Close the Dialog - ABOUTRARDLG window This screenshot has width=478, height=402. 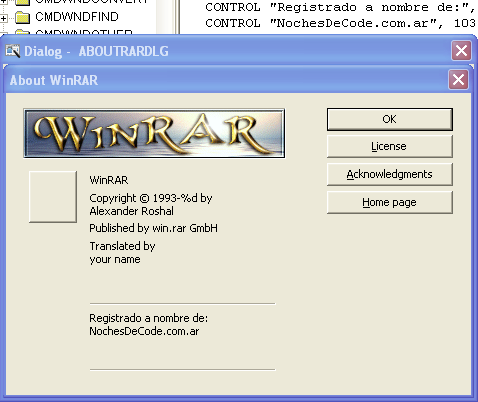[x=461, y=51]
